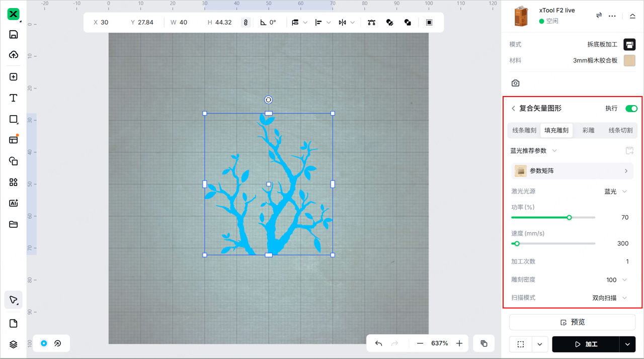The width and height of the screenshot is (644, 359).
Task: Click the 预览 preview button
Action: tap(573, 322)
